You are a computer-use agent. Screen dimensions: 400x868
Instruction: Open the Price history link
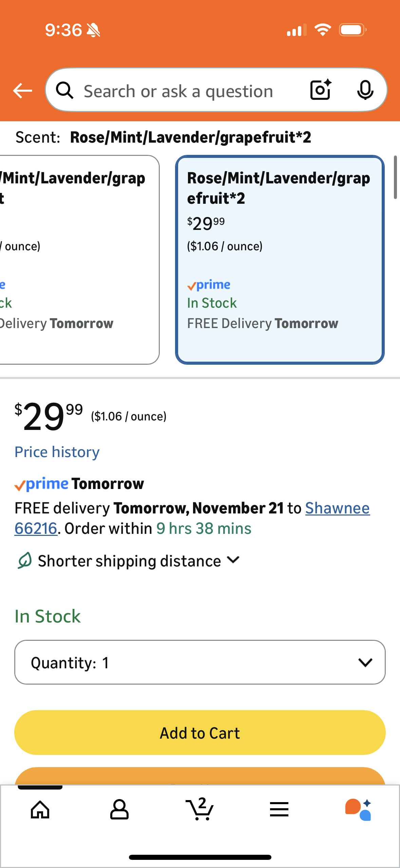[x=57, y=452]
